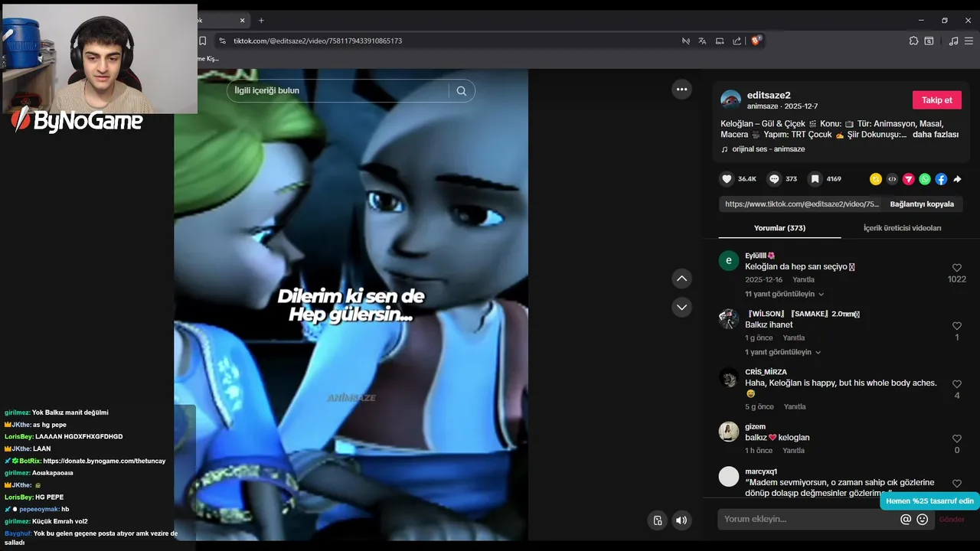Viewport: 980px width, 551px height.
Task: Send to friends via red paper-plane icon
Action: pyautogui.click(x=909, y=179)
